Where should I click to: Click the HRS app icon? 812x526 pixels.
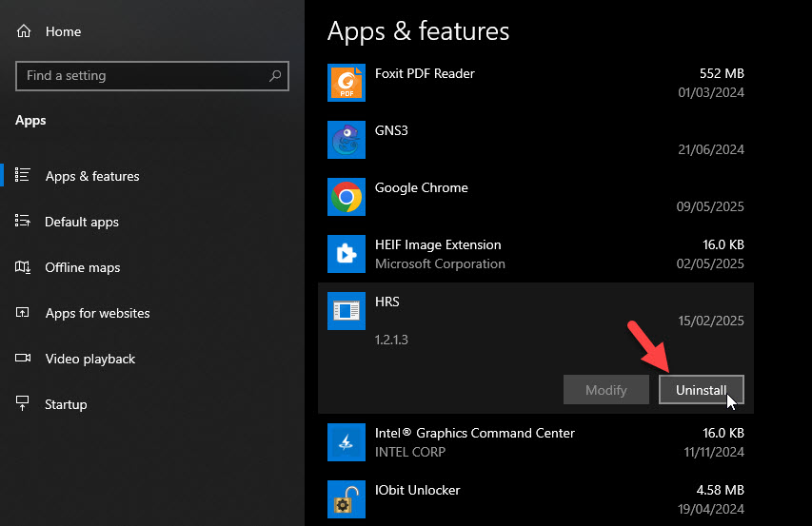click(x=346, y=311)
